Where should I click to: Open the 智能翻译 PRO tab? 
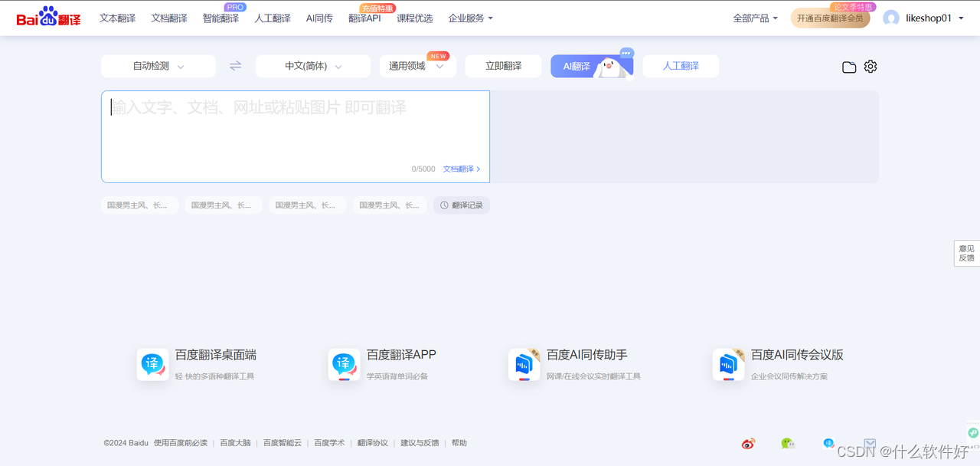221,18
